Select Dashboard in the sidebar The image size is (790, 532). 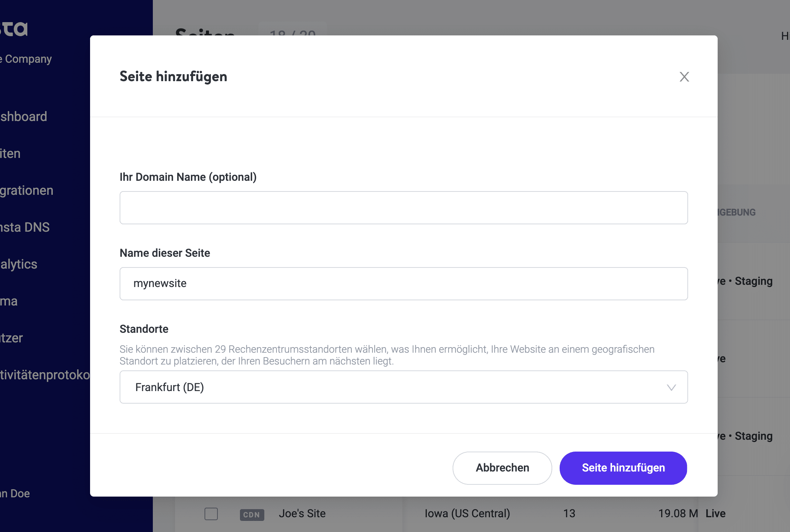(x=23, y=116)
